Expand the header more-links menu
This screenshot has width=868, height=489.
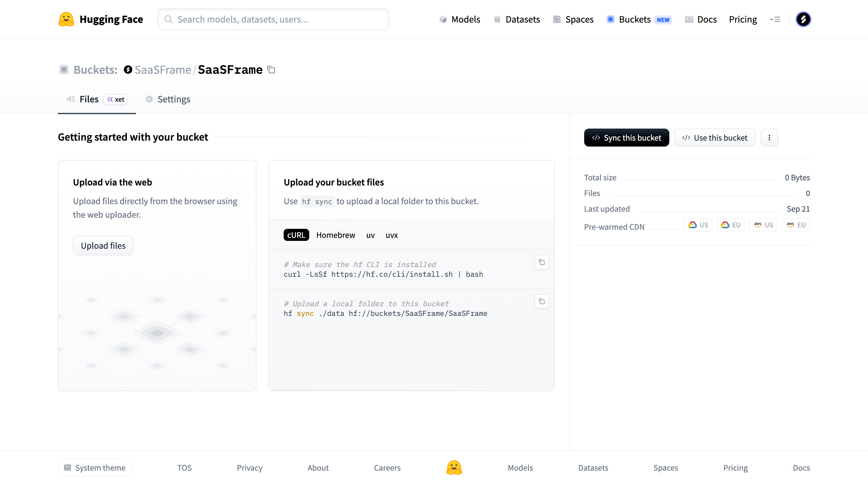[775, 19]
